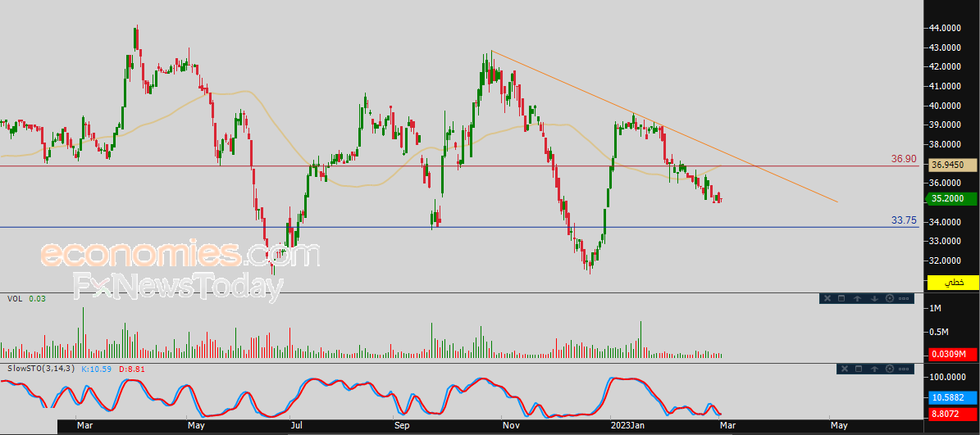Image resolution: width=980 pixels, height=435 pixels.
Task: Click the red 0.0309M volume tag
Action: [x=953, y=354]
